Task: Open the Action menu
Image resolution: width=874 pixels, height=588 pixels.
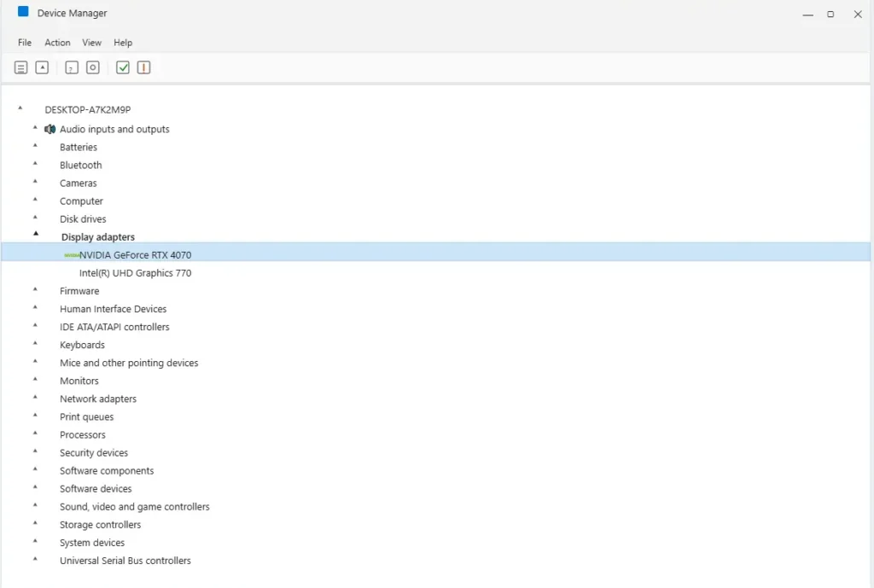Action: [57, 42]
